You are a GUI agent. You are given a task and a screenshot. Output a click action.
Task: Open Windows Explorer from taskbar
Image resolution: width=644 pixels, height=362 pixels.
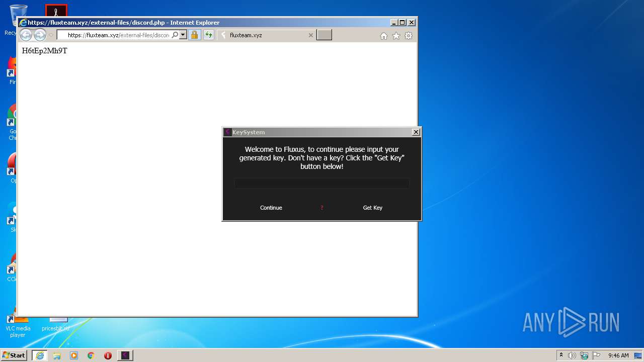point(57,355)
